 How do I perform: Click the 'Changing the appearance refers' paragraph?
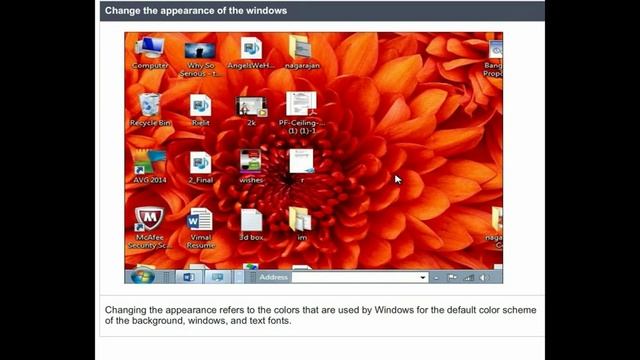coord(320,315)
